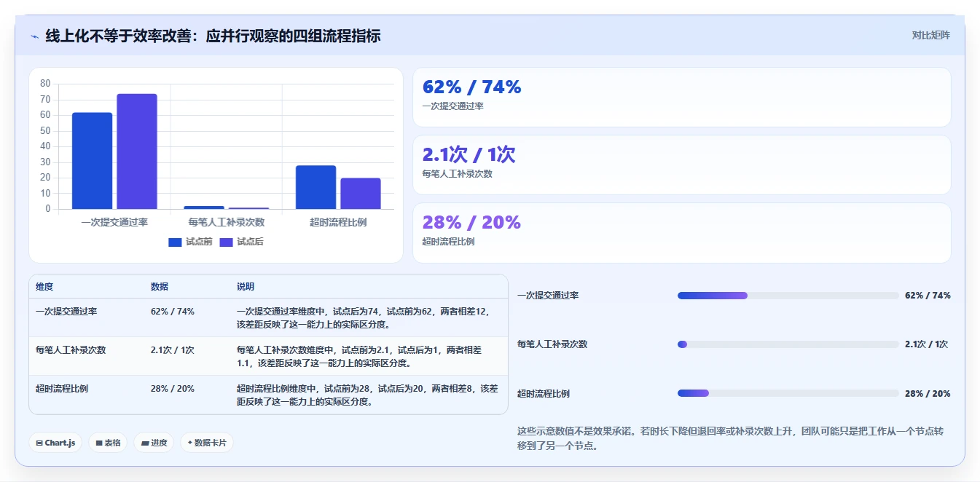980x482 pixels.
Task: Toggle the 试点后 legend swatch
Action: point(226,242)
